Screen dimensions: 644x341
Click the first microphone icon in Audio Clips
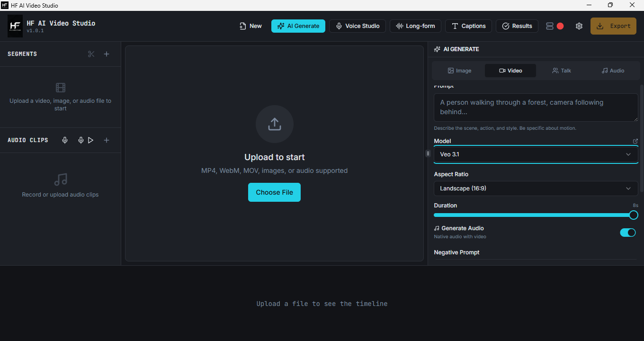[x=65, y=140]
